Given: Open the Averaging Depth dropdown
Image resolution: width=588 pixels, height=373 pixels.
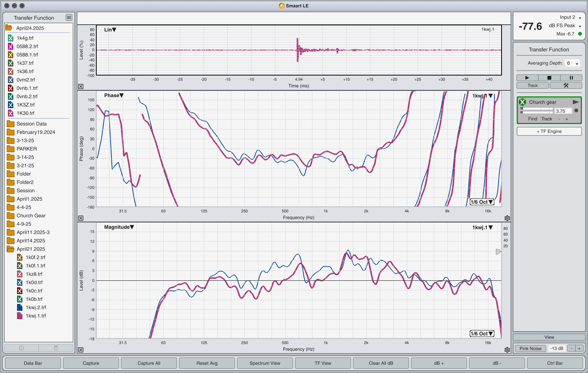Looking at the screenshot, I should 572,63.
